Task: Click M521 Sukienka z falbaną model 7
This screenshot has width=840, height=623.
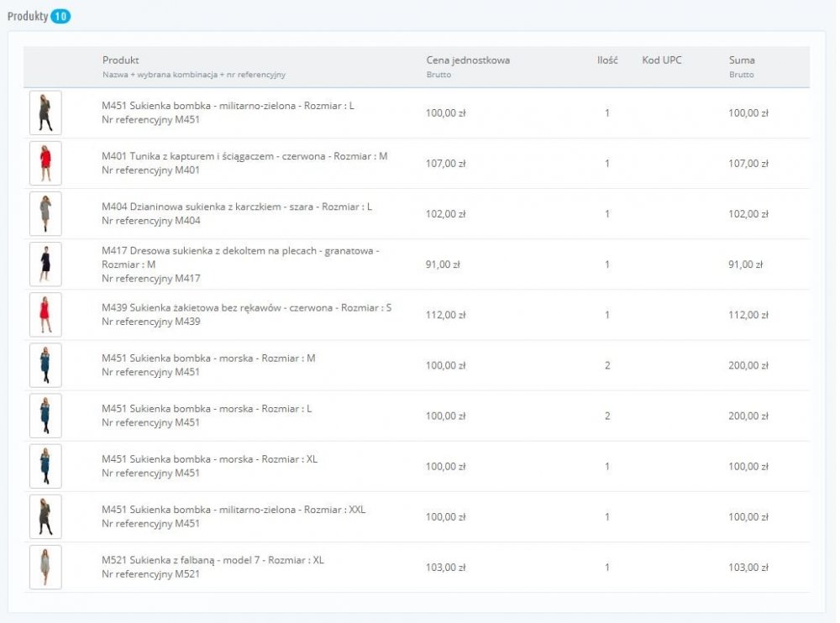Action: pos(213,560)
